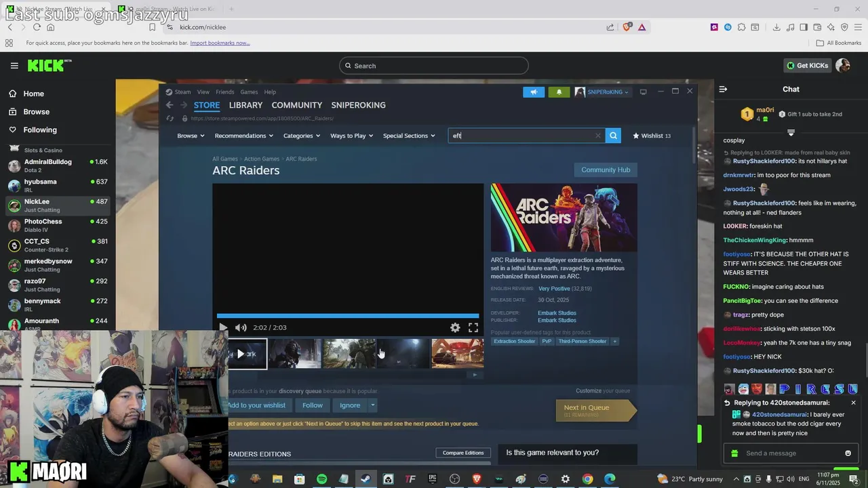Expand the Steam Browse dropdown
This screenshot has height=488, width=868.
[x=191, y=136]
